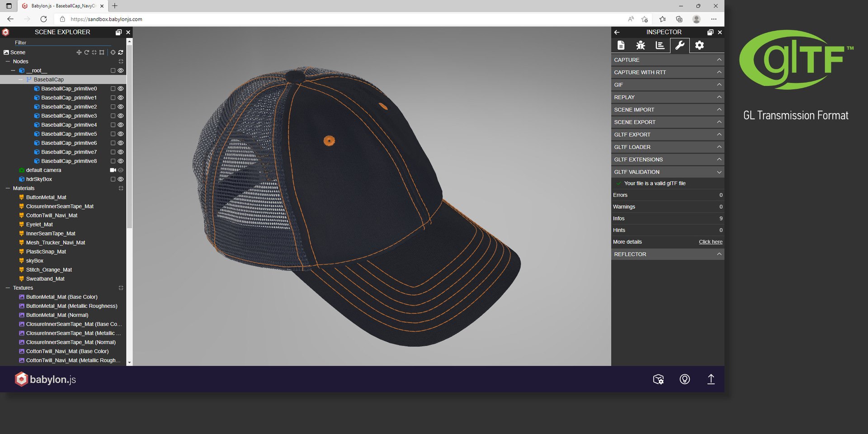Select the Stitch_Orange_Mat material
The width and height of the screenshot is (868, 434).
(49, 270)
